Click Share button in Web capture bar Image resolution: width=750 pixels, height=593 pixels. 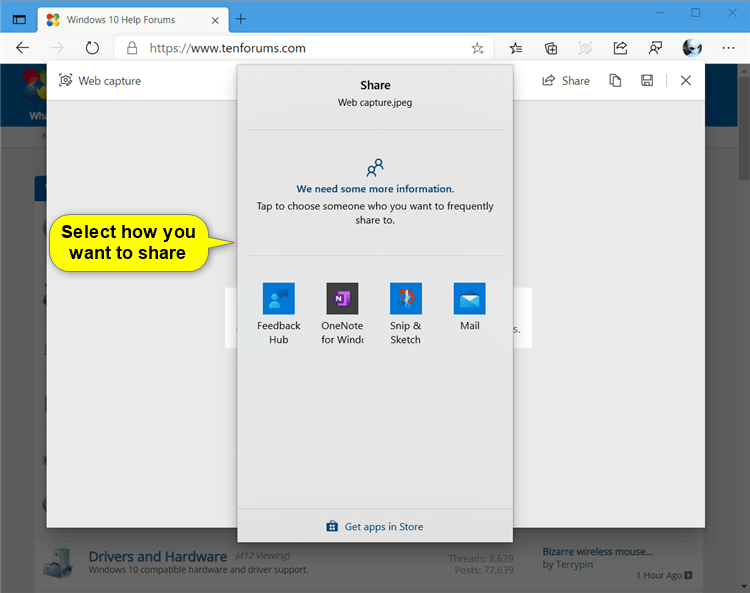566,81
